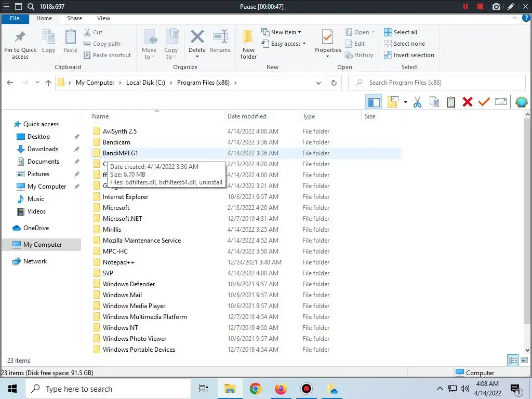Click the Rename toolbar icon
Viewport: 532px width, 399px height.
(500, 101)
